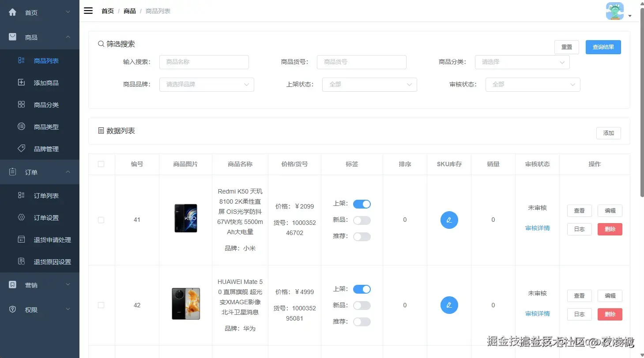Click 日志 button for product 41
This screenshot has height=358, width=644.
pyautogui.click(x=580, y=229)
